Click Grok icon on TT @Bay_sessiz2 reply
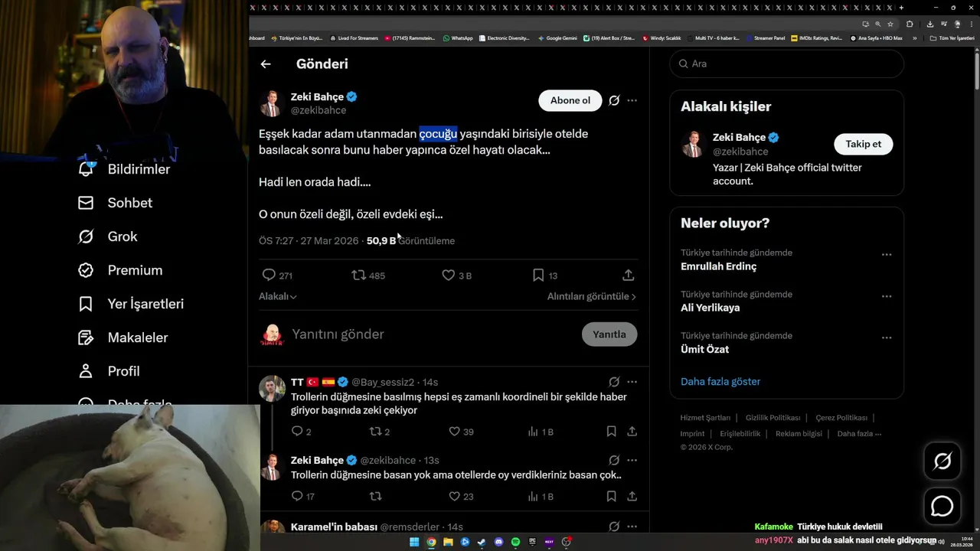This screenshot has height=551, width=980. pos(614,382)
